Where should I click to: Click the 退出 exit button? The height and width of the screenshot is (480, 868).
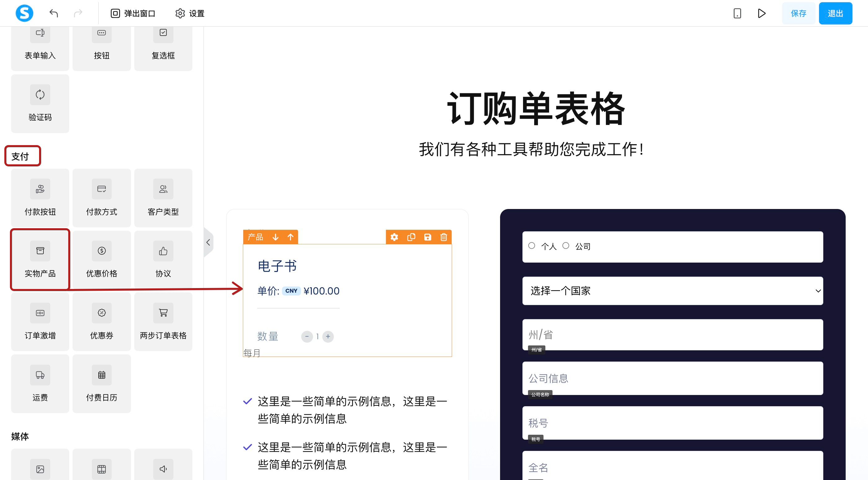pos(835,13)
